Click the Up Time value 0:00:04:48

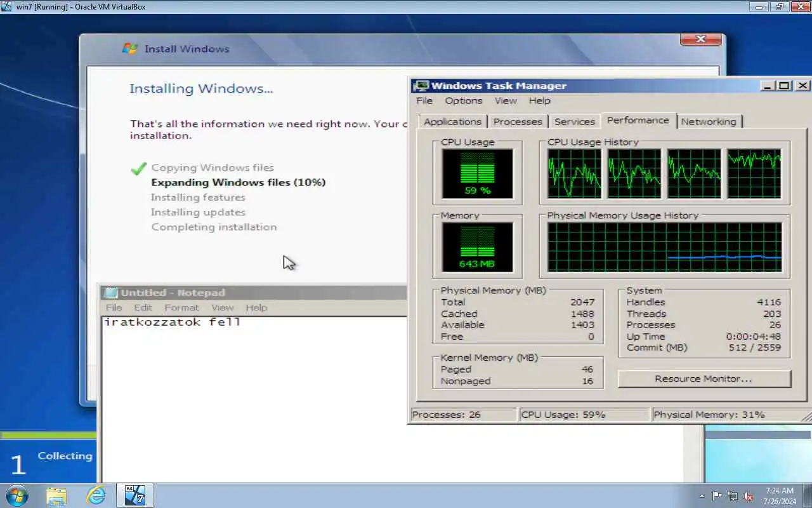click(x=754, y=337)
